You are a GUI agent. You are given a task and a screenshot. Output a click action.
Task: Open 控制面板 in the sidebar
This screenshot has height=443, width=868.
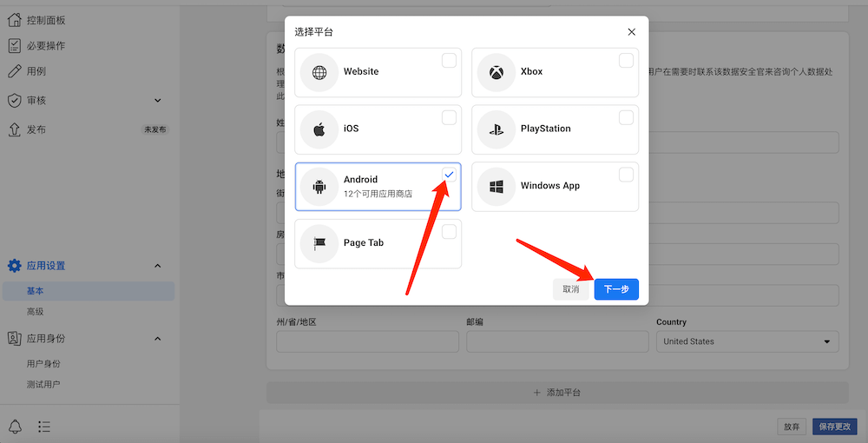coord(46,20)
